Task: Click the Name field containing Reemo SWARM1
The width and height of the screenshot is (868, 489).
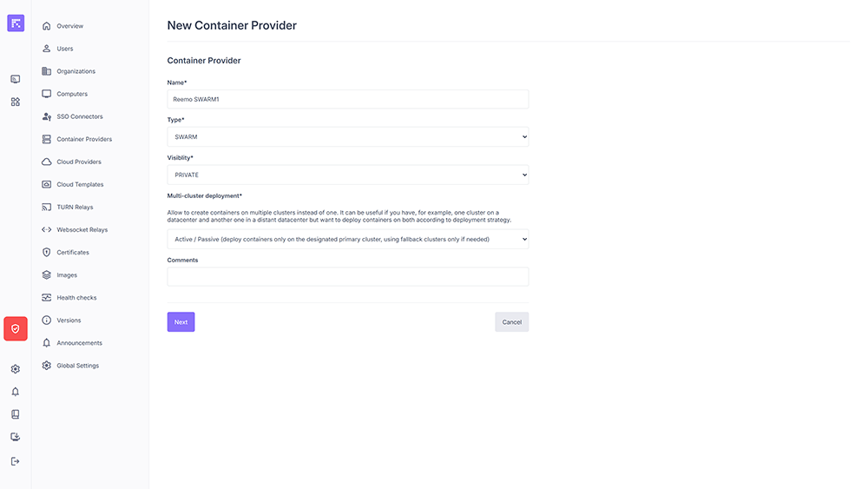Action: click(x=347, y=99)
